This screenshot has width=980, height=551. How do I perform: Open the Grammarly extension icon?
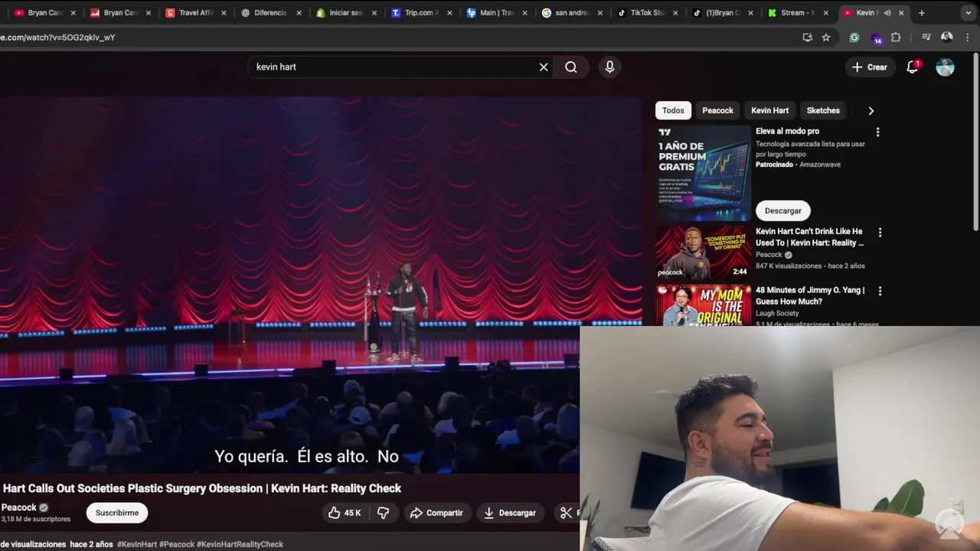[854, 37]
